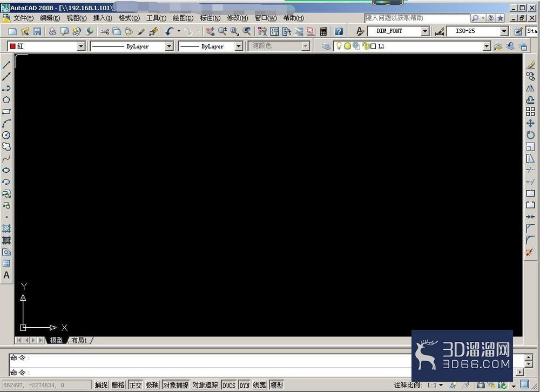Select the Offset tool
The image size is (540, 392).
tap(530, 100)
